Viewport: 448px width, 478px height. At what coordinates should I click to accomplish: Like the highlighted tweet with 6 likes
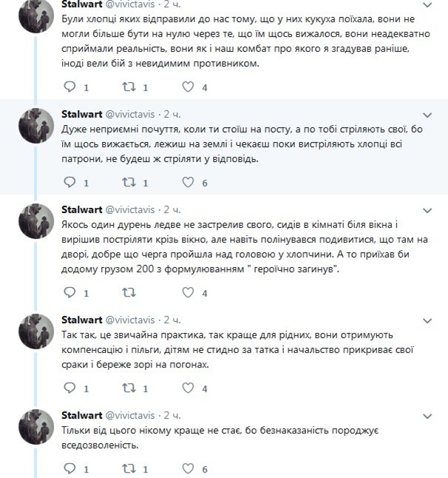[188, 182]
